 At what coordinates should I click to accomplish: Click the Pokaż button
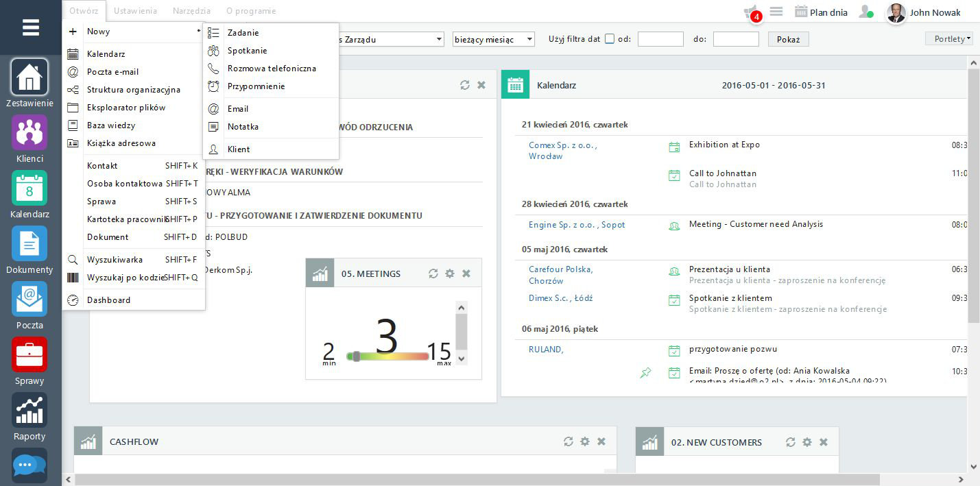pyautogui.click(x=788, y=40)
